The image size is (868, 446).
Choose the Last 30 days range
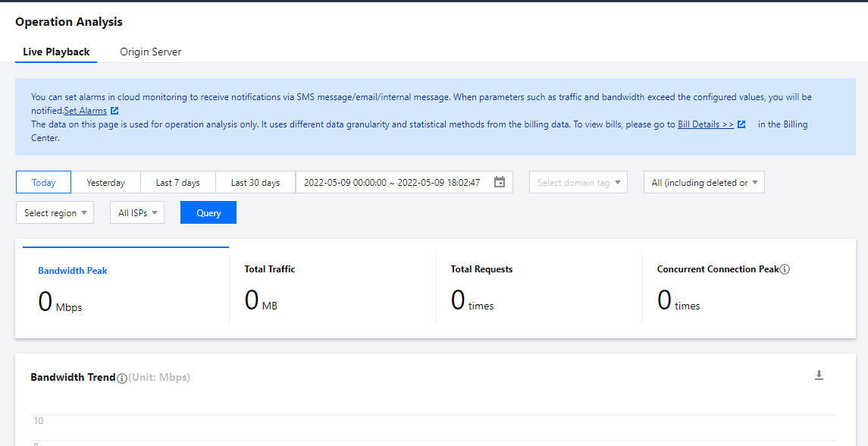point(255,182)
